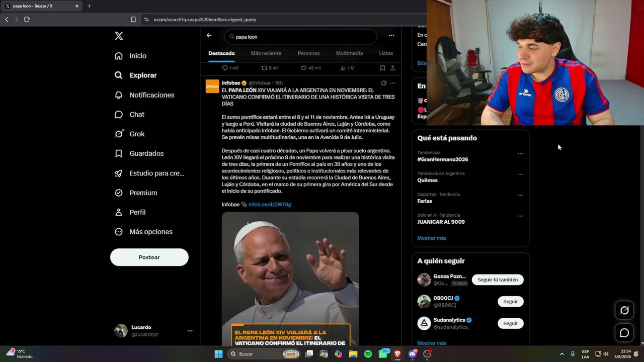This screenshot has height=362, width=644.
Task: Select the 'papa leon - Buscar / X' browser tab
Action: (x=41, y=6)
